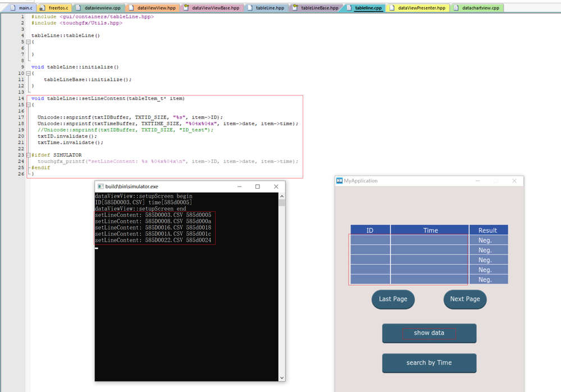Close the simulator.exe console window
The height and width of the screenshot is (392, 561).
(276, 186)
